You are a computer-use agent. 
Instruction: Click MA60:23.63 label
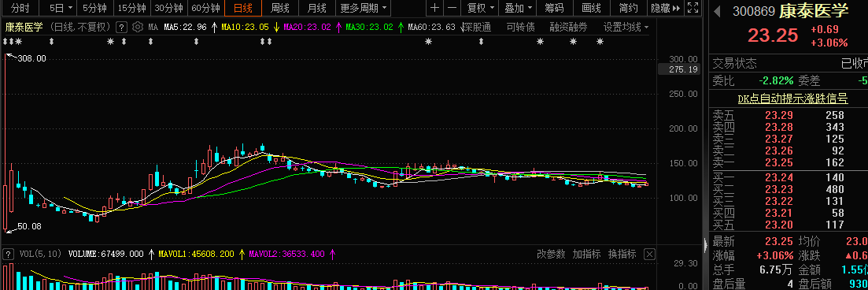[431, 27]
